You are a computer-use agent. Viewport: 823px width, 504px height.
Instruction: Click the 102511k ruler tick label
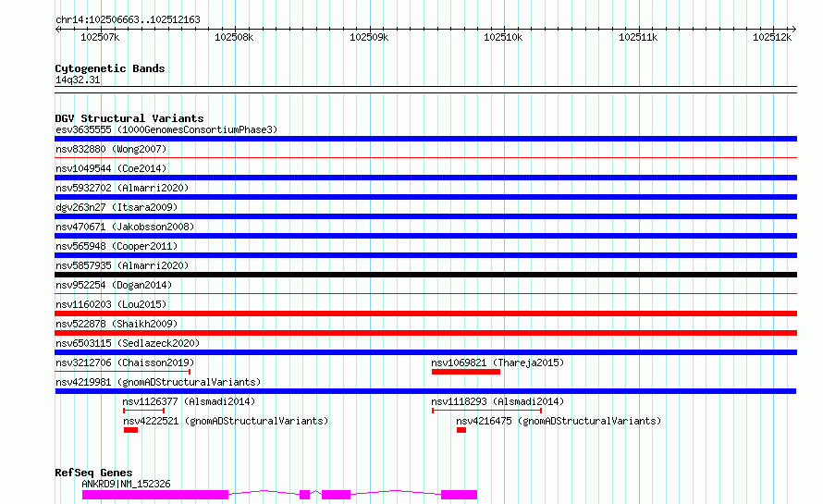(x=638, y=37)
